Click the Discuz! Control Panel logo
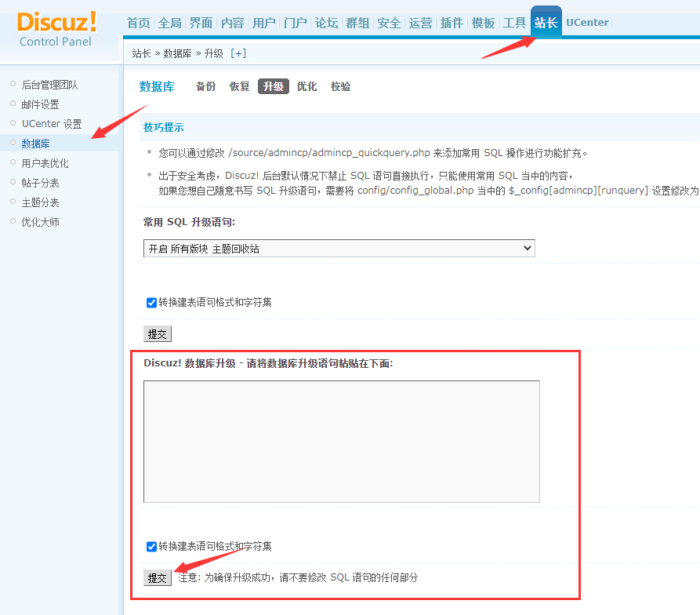Viewport: 700px width, 615px height. click(56, 30)
